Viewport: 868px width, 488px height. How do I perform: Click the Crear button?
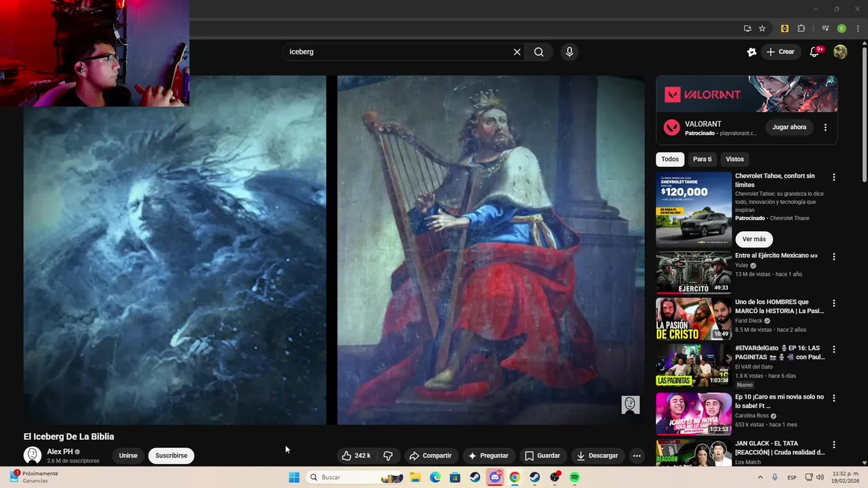(780, 52)
